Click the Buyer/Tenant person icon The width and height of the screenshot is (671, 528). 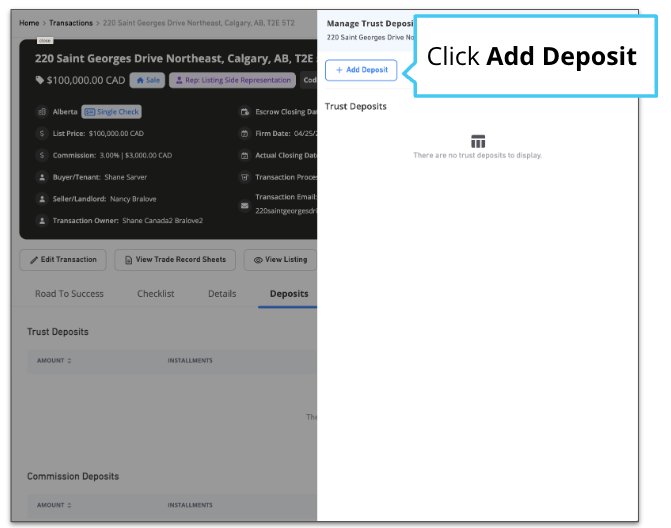(42, 177)
